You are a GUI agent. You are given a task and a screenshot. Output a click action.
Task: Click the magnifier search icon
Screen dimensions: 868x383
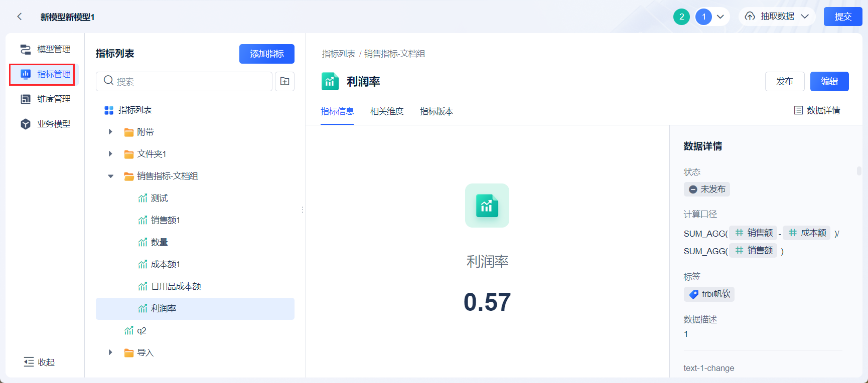(108, 81)
